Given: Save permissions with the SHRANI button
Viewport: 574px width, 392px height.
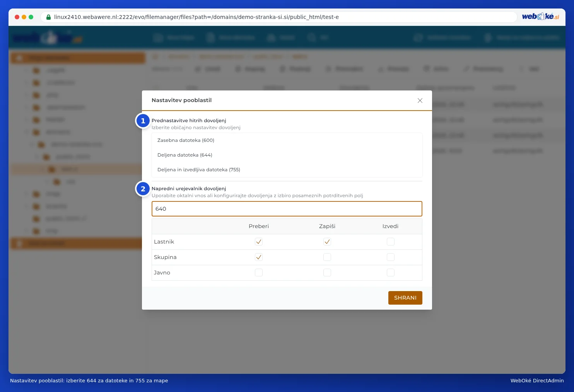Looking at the screenshot, I should coord(405,298).
